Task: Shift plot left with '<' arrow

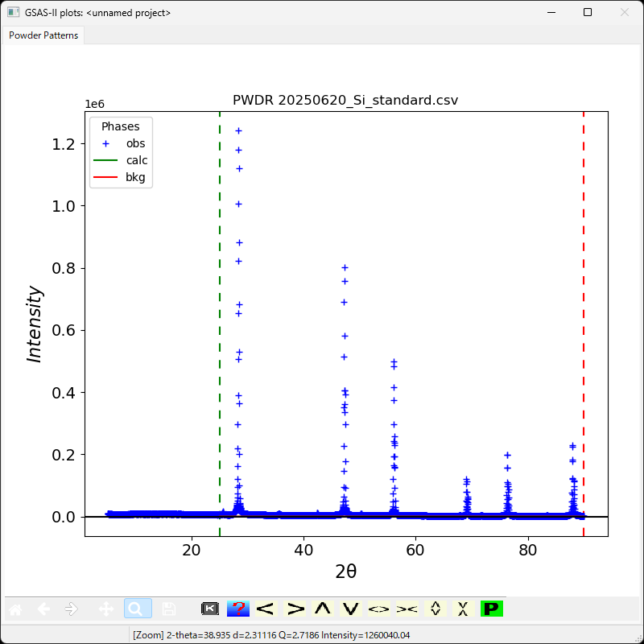Action: point(266,609)
